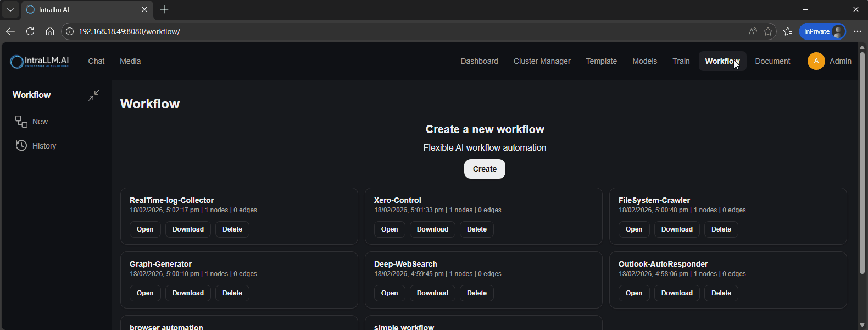The width and height of the screenshot is (868, 330).
Task: Open the Media page
Action: tap(130, 61)
